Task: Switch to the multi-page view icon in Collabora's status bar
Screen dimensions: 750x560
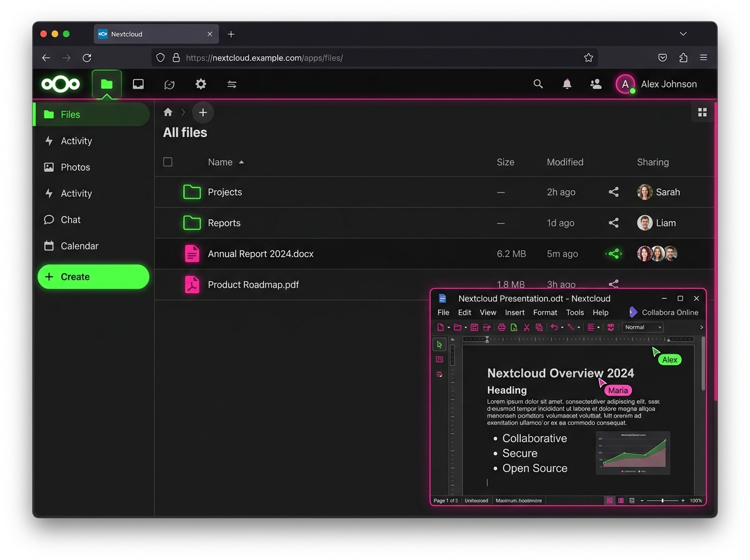Action: (621, 501)
